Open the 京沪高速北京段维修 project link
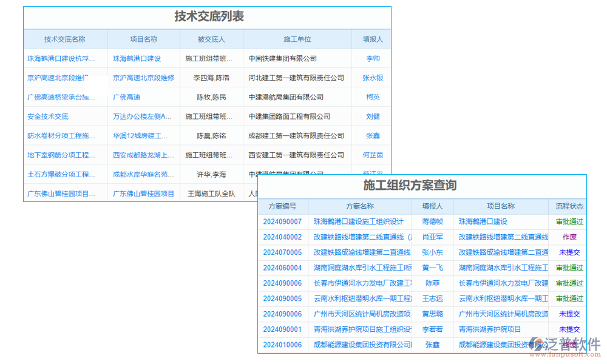Screen dimensions: 607x364 click(x=143, y=78)
